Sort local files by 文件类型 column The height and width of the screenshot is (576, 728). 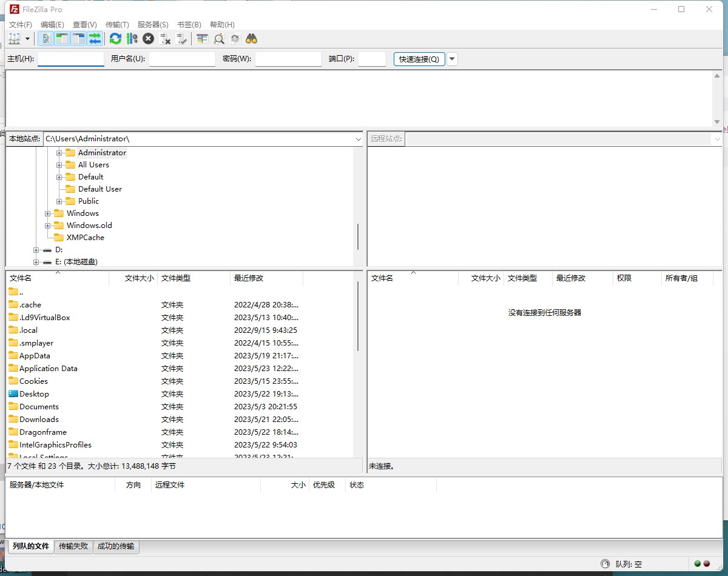tap(194, 278)
